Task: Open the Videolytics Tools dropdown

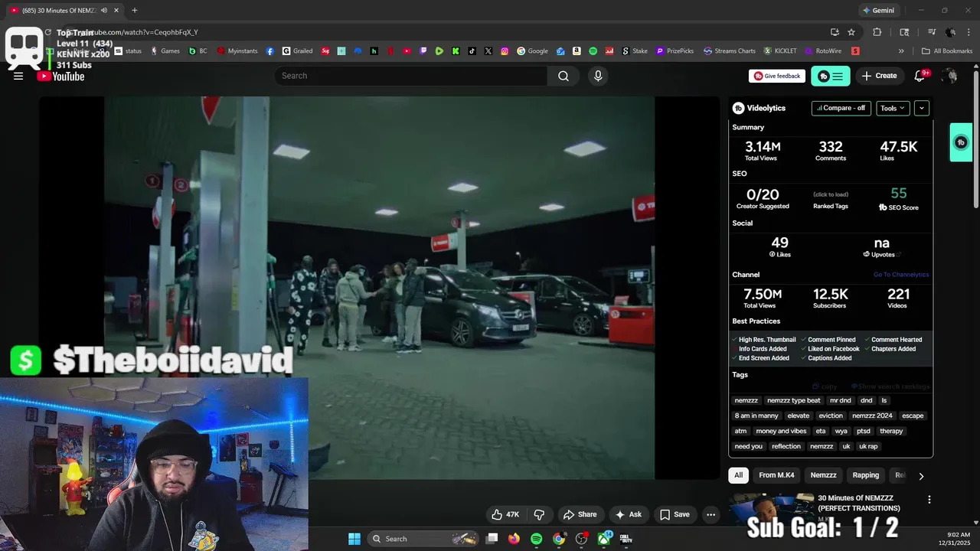Action: tap(893, 108)
